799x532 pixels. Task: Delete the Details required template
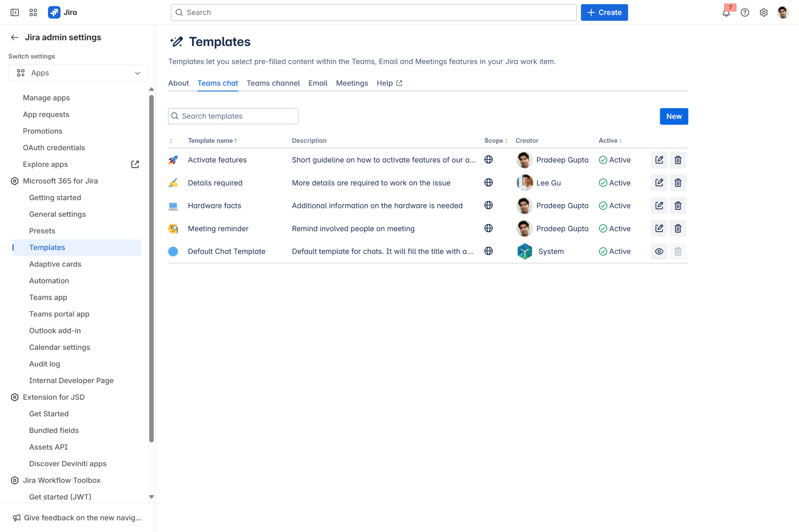pos(678,183)
